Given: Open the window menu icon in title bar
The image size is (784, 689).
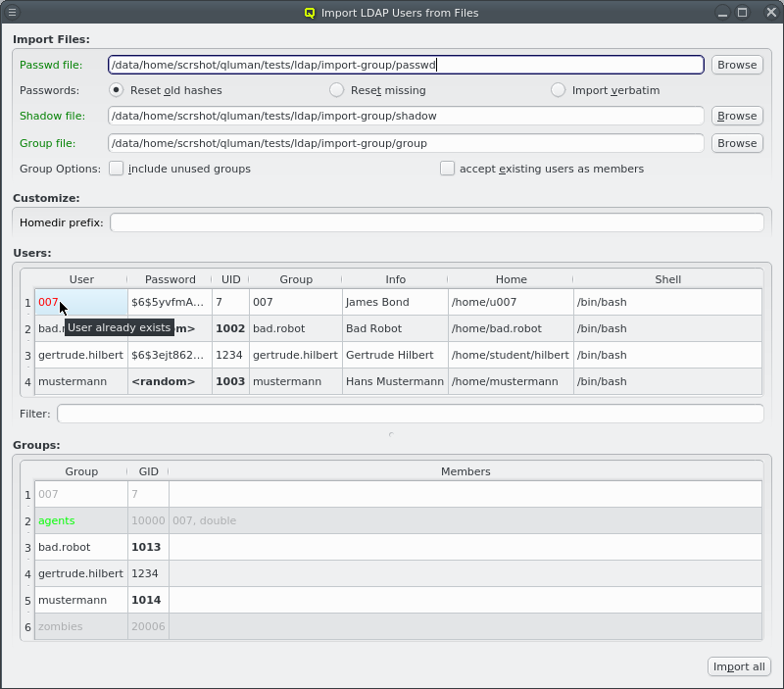Looking at the screenshot, I should (x=12, y=13).
